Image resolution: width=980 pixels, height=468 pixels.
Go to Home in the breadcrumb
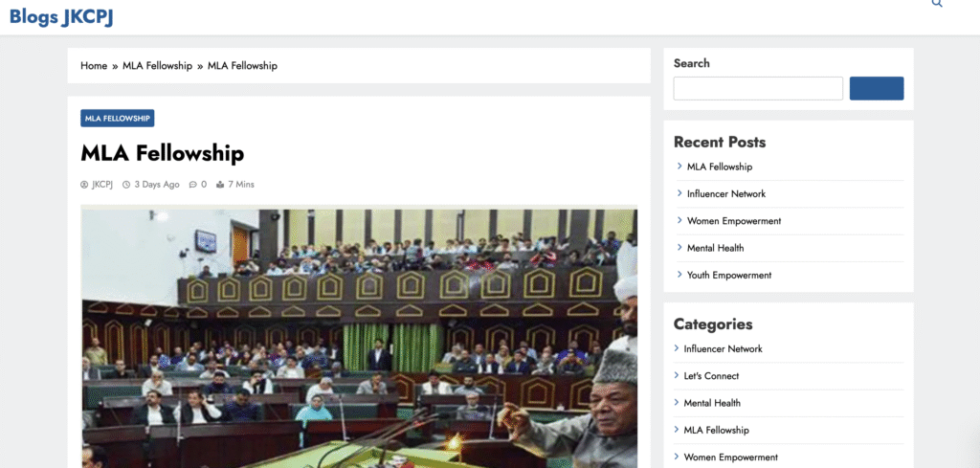(94, 66)
